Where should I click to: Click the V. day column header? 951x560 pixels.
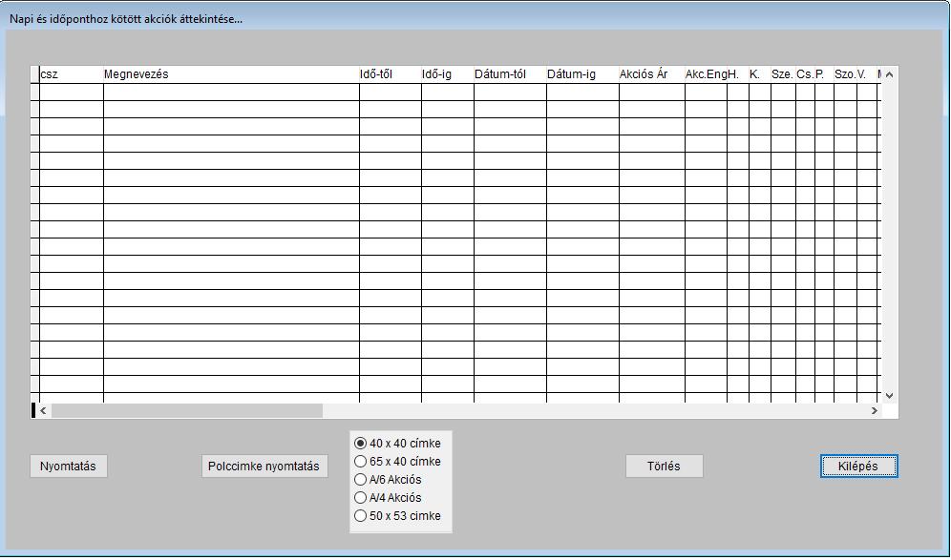(x=867, y=74)
